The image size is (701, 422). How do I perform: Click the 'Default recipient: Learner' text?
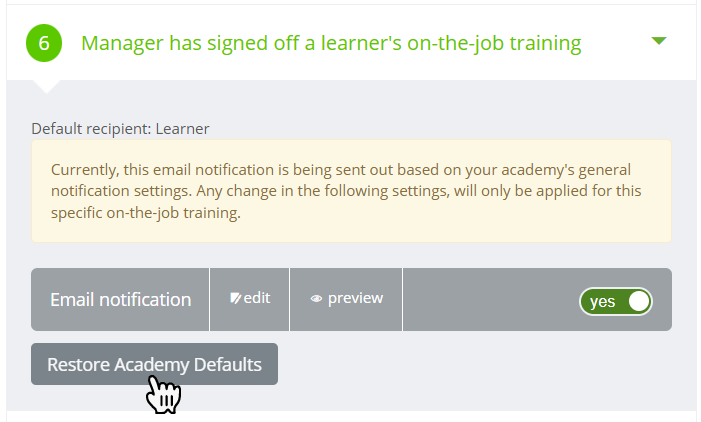[120, 129]
